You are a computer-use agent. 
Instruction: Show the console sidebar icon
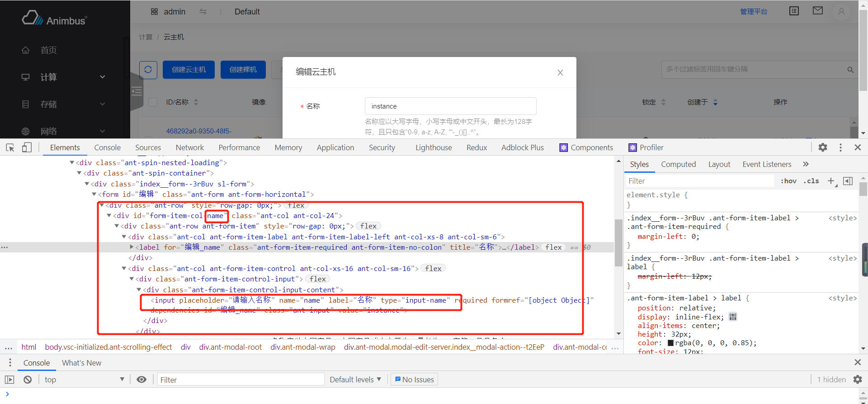coord(9,380)
